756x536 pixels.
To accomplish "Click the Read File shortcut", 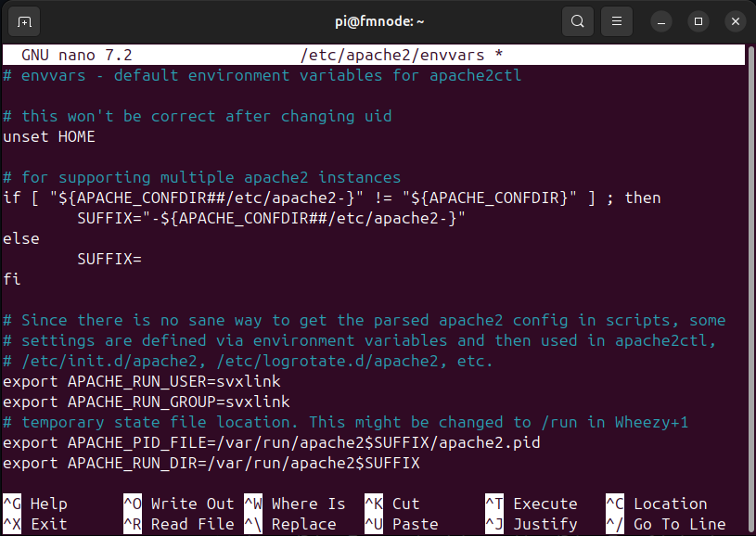I will 192,524.
